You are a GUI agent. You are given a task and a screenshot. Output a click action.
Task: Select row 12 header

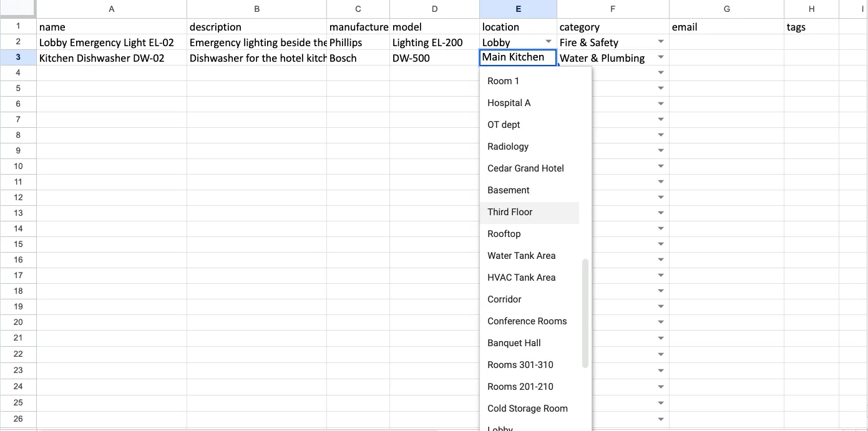point(18,198)
